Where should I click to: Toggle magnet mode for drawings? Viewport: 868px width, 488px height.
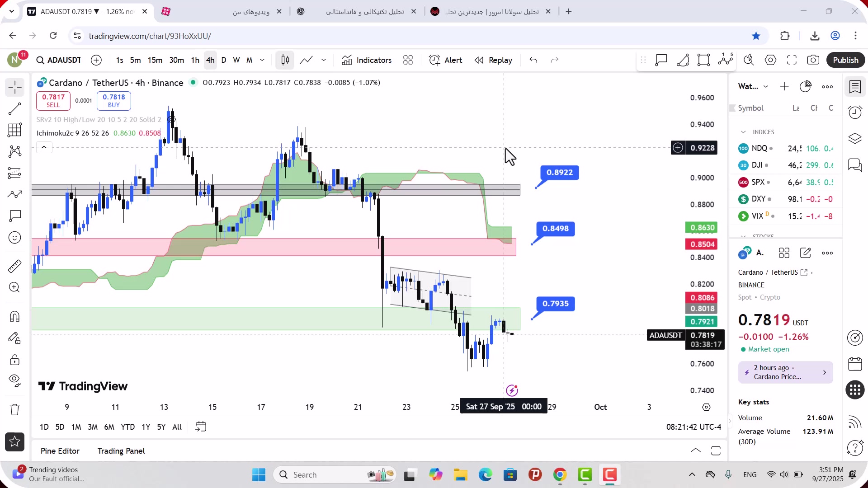14,316
